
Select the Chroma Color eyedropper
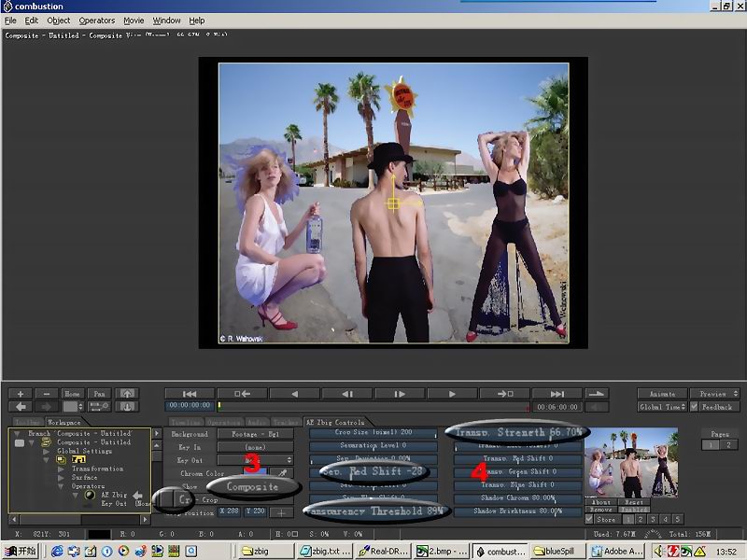[282, 473]
